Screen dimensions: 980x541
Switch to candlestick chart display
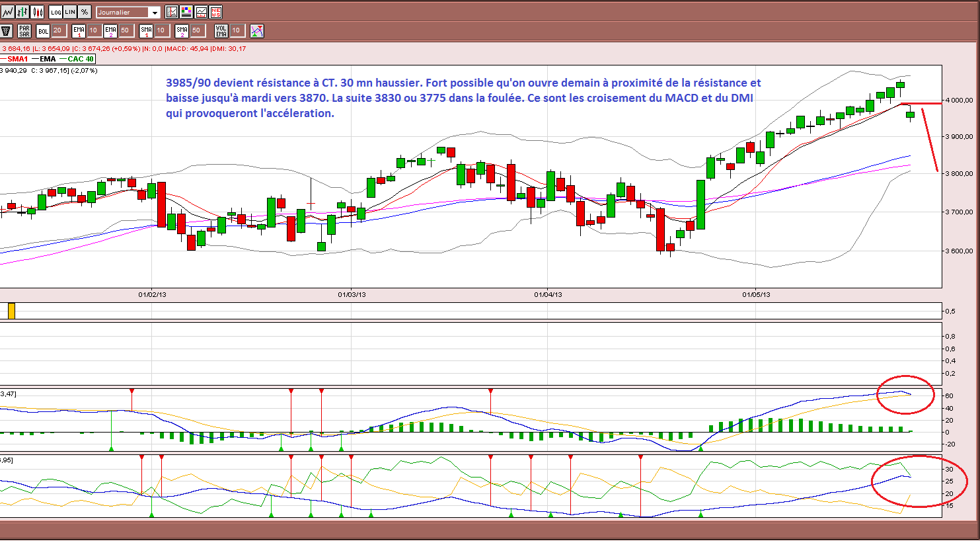pyautogui.click(x=37, y=12)
